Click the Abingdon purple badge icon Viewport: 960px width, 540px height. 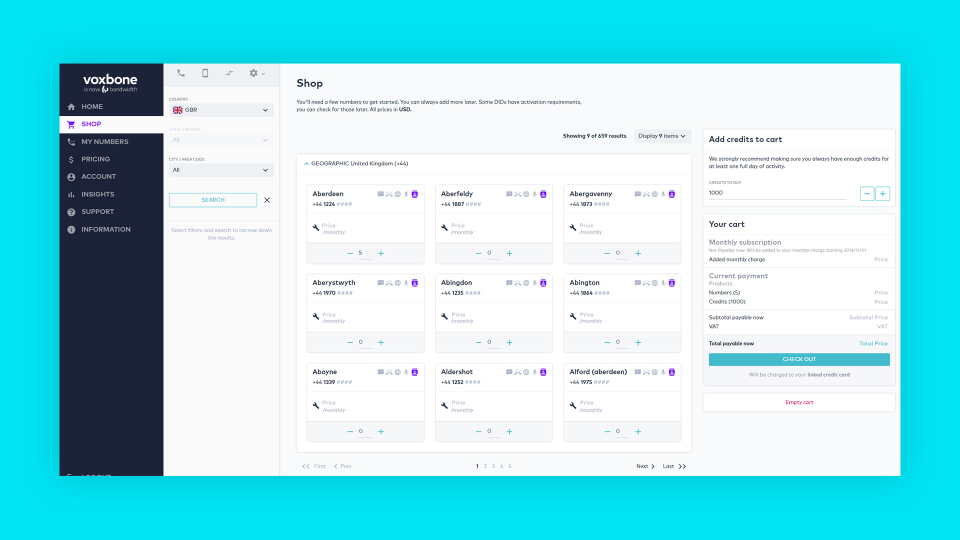pos(543,283)
